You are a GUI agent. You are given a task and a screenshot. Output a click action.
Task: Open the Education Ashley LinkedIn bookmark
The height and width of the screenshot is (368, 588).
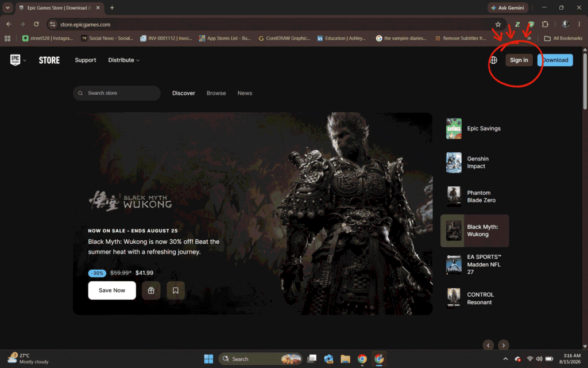point(341,39)
